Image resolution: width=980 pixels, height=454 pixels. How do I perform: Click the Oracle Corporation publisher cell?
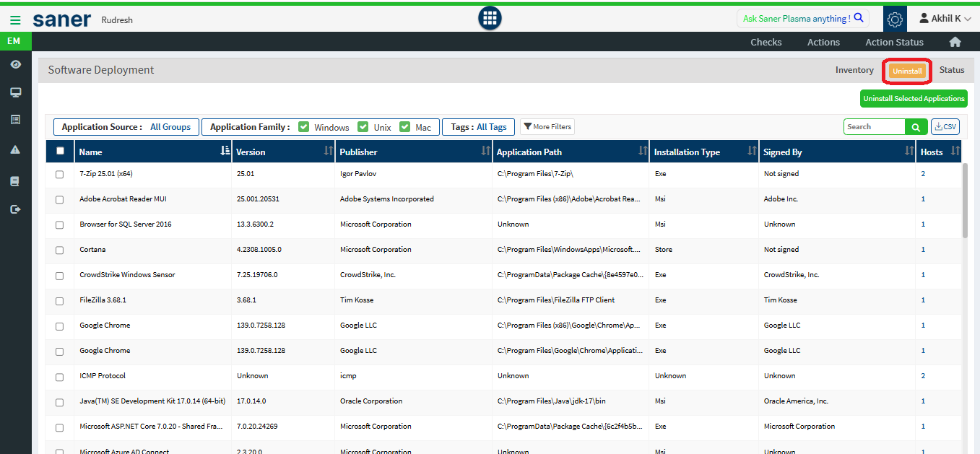[x=371, y=401]
